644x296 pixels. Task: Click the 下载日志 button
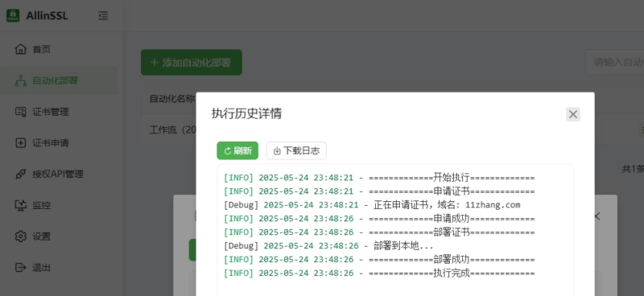point(296,150)
